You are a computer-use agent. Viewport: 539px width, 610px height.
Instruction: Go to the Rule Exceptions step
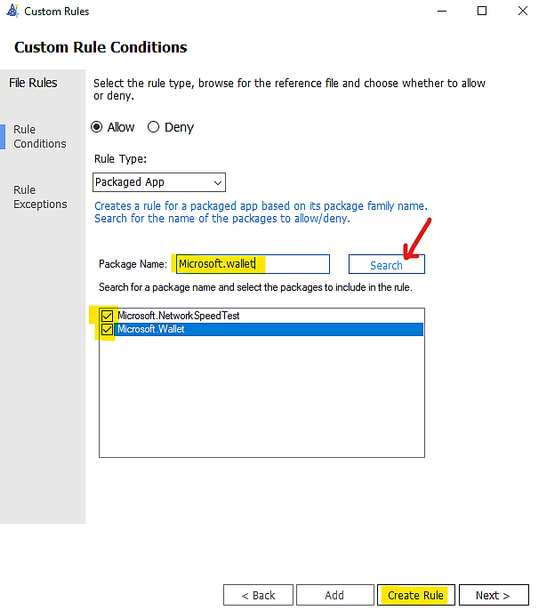tap(40, 197)
